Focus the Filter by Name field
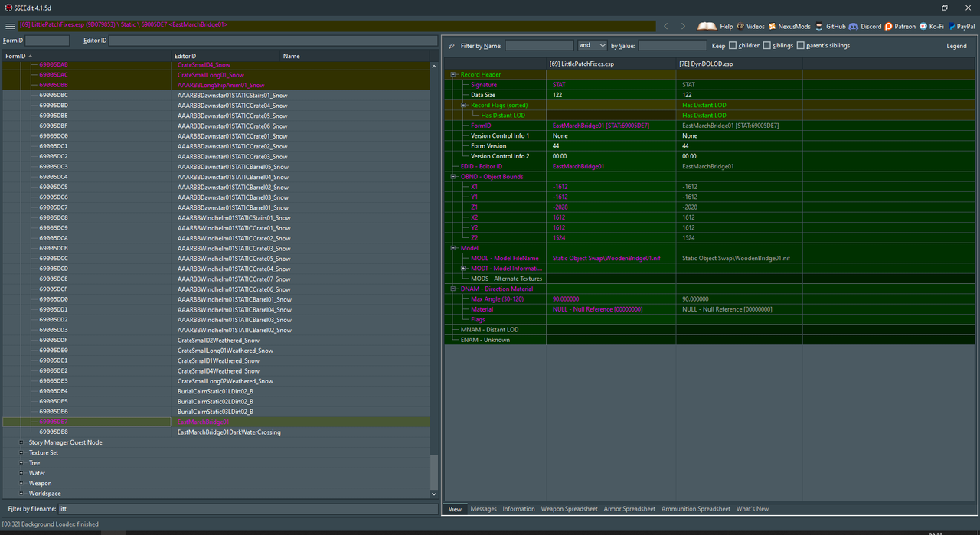This screenshot has height=535, width=980. (539, 46)
